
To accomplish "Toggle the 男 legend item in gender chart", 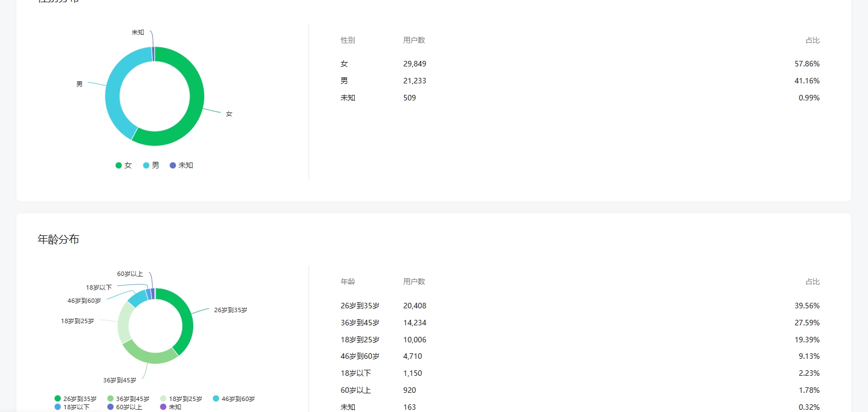I will (x=151, y=165).
